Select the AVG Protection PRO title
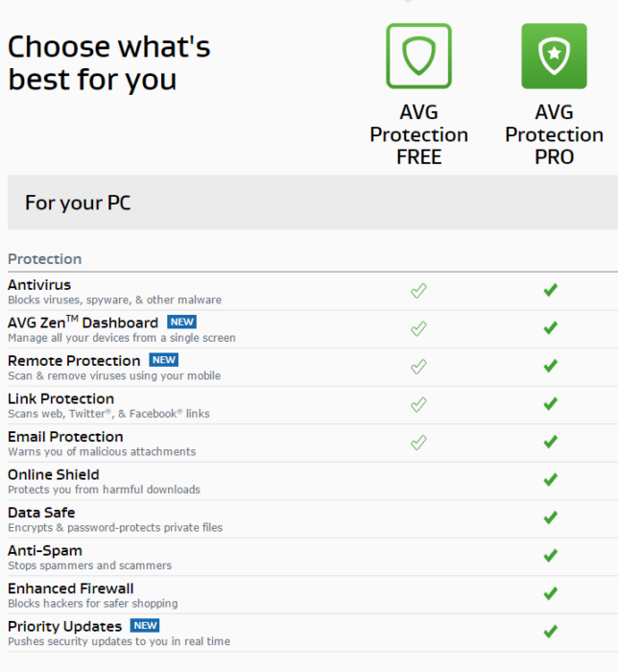The height and width of the screenshot is (672, 618). coord(555,134)
